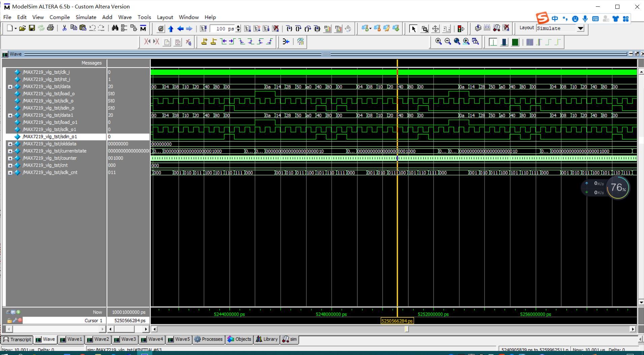644x355 pixels.
Task: Expand the currentstate signal bus
Action: pyautogui.click(x=10, y=151)
